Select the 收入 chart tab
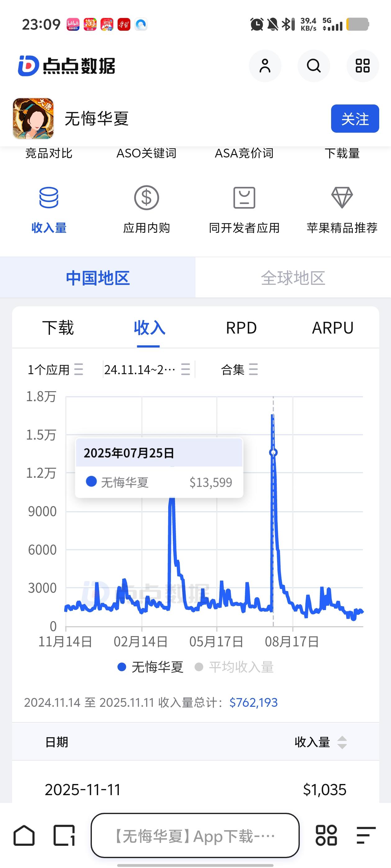The height and width of the screenshot is (868, 391). [x=149, y=328]
